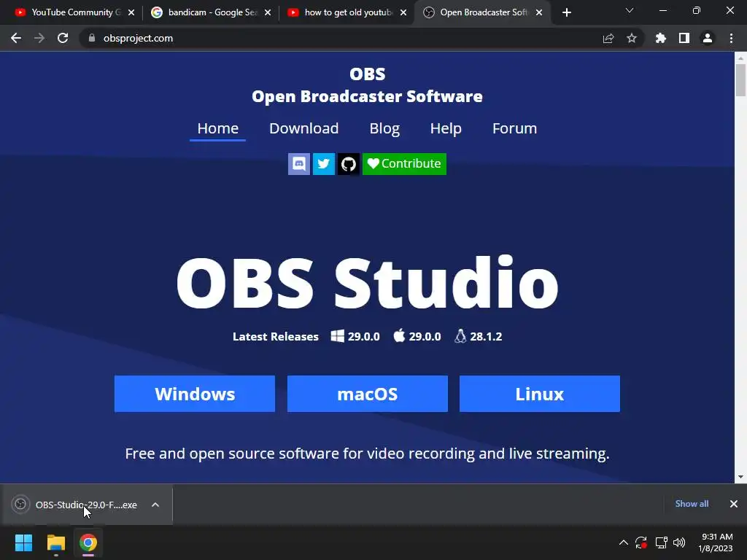
Task: Open the clock and date panel
Action: click(715, 542)
